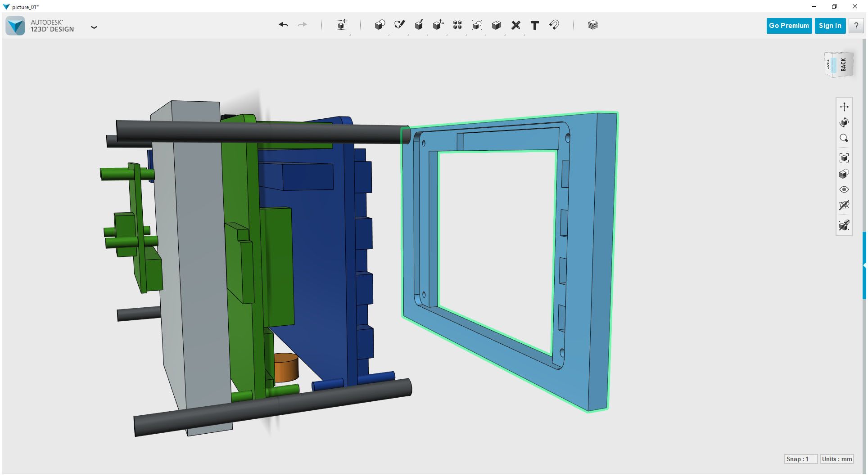
Task: Select the Text tool
Action: 535,25
